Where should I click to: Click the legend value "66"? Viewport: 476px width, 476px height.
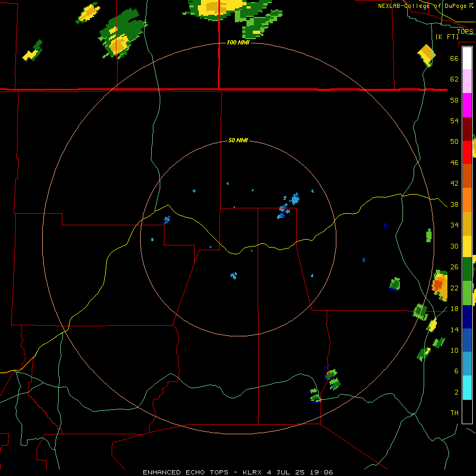tap(454, 58)
